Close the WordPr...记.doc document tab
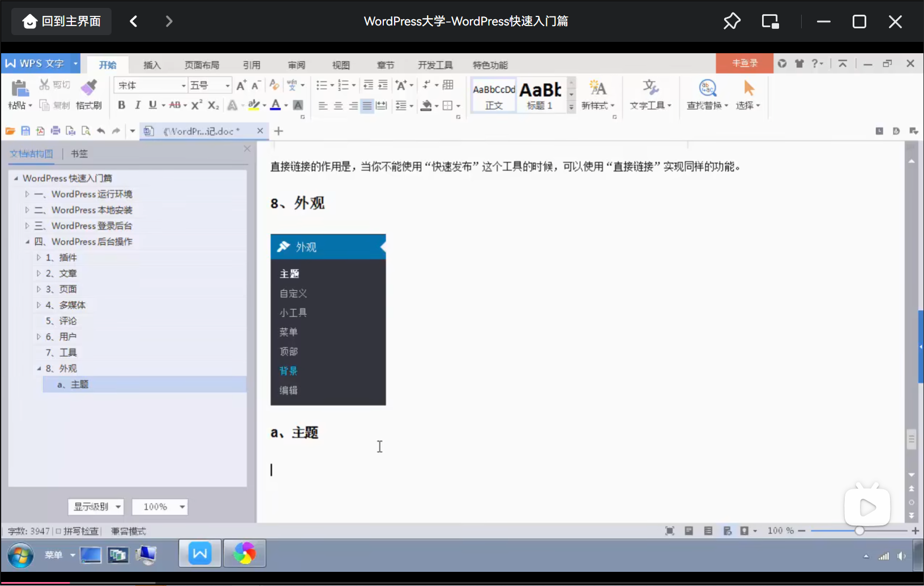This screenshot has height=586, width=924. [260, 131]
